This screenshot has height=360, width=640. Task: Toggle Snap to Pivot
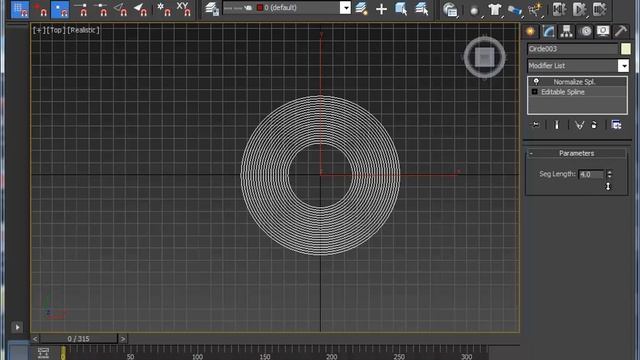[x=40, y=9]
